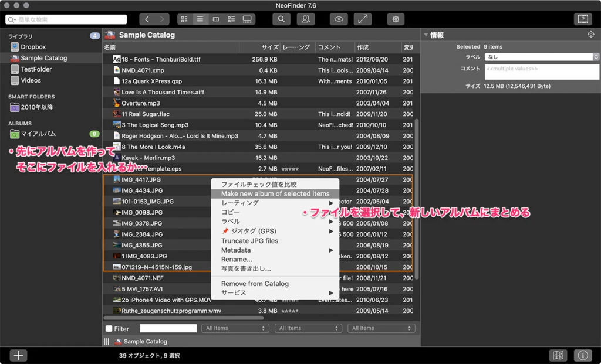Image resolution: width=601 pixels, height=364 pixels.
Task: Select the Dropbox library icon
Action: tap(15, 47)
